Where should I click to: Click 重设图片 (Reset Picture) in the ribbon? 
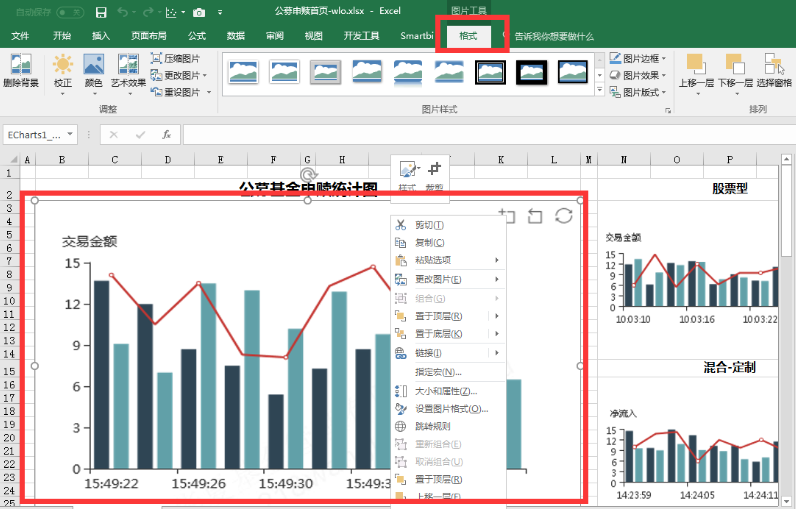(180, 92)
